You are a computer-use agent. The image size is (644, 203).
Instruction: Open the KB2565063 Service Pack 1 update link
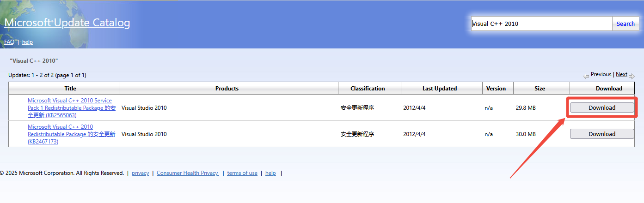72,108
